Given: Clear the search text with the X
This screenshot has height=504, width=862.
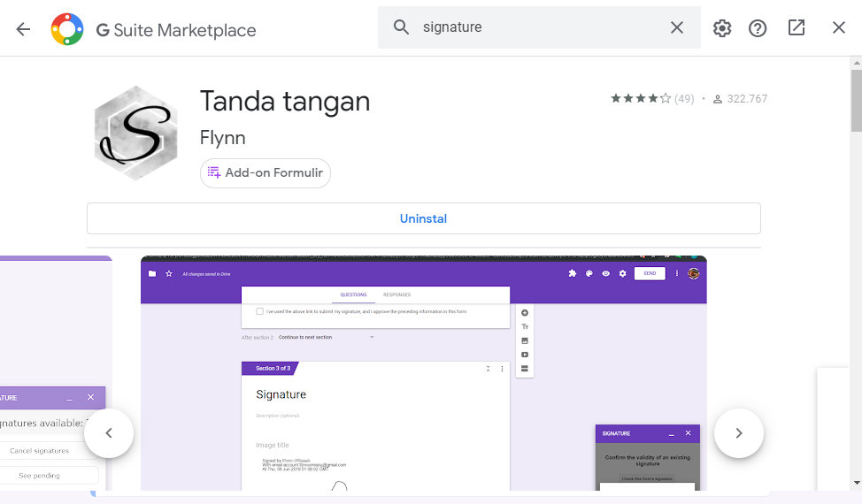Looking at the screenshot, I should [677, 27].
